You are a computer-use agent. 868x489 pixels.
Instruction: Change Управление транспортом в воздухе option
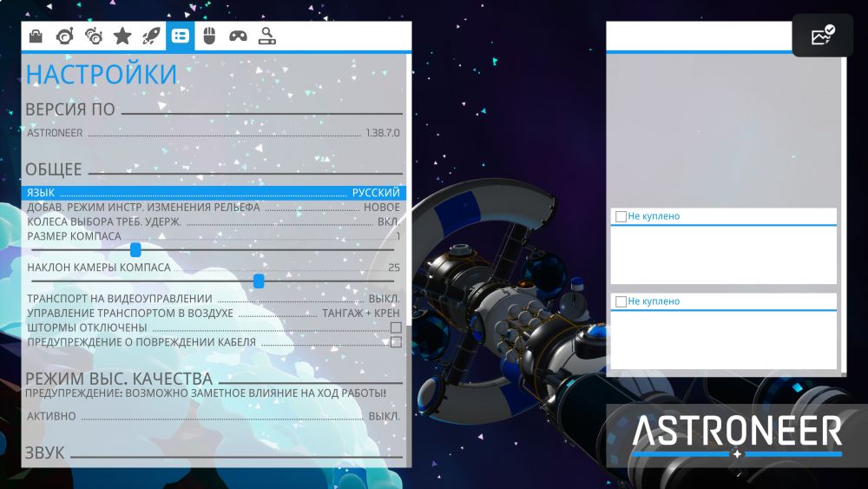[360, 313]
